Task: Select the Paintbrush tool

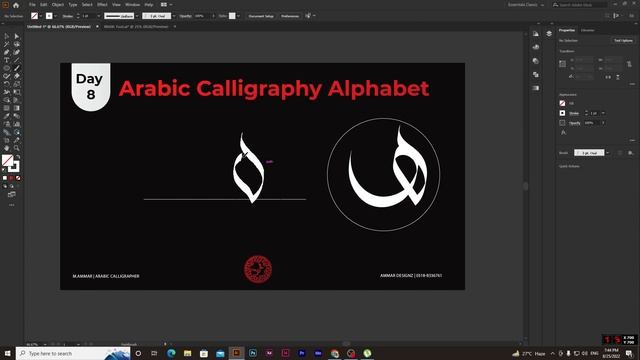Action: (17, 68)
